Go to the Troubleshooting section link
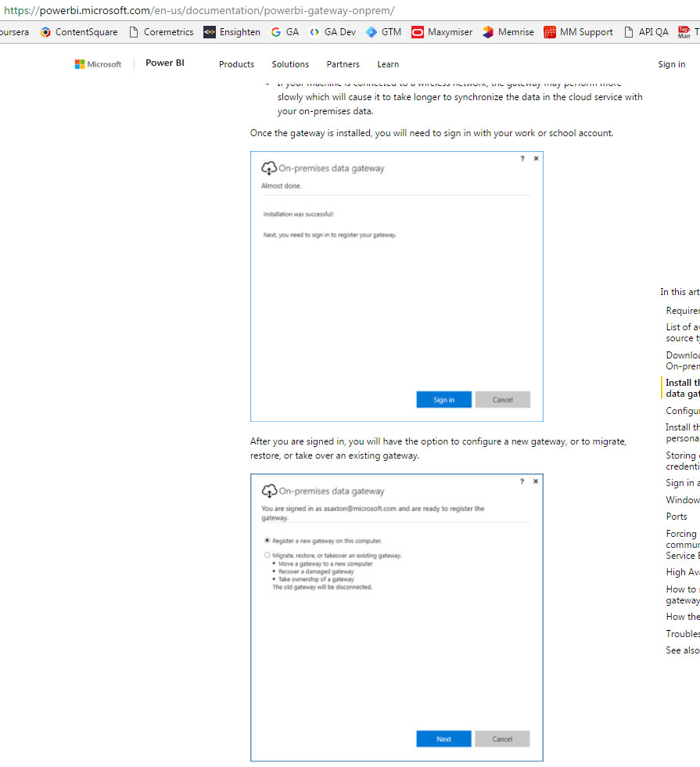 [682, 633]
